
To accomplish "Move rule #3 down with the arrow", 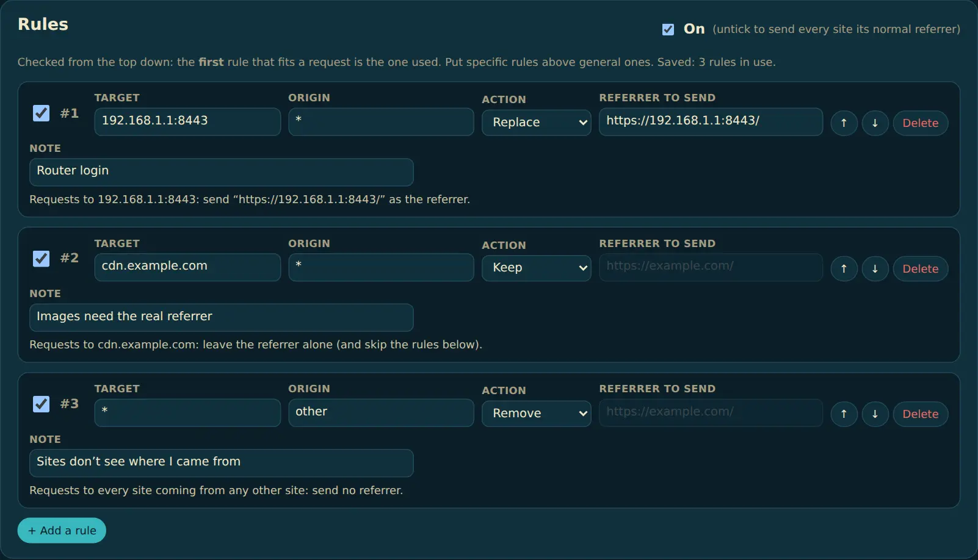I will pos(875,414).
